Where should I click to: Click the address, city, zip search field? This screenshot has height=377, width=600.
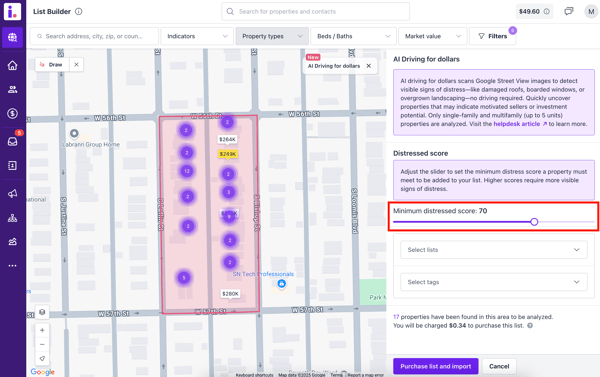[94, 36]
